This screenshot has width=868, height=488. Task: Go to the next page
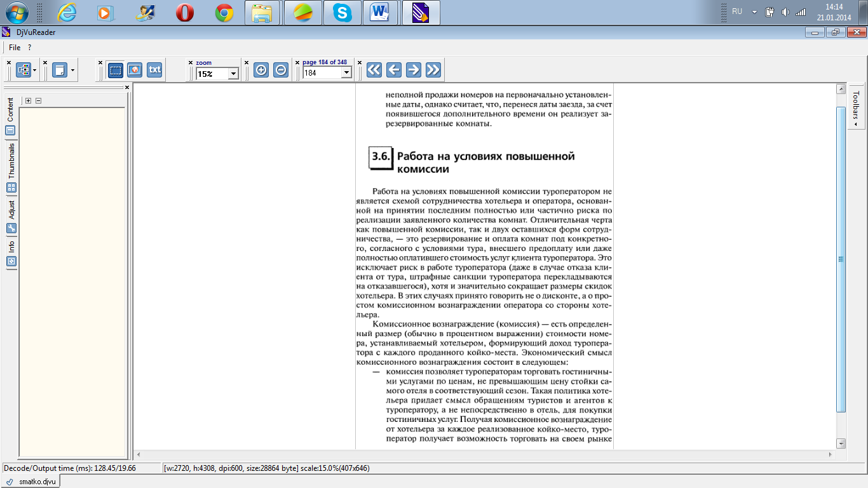pyautogui.click(x=414, y=70)
